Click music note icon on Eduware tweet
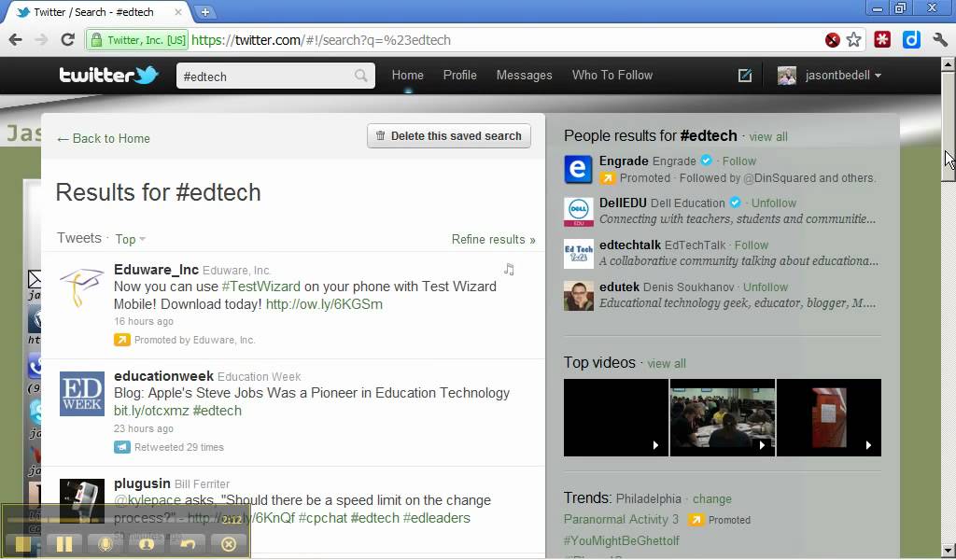This screenshot has height=560, width=956. (509, 269)
